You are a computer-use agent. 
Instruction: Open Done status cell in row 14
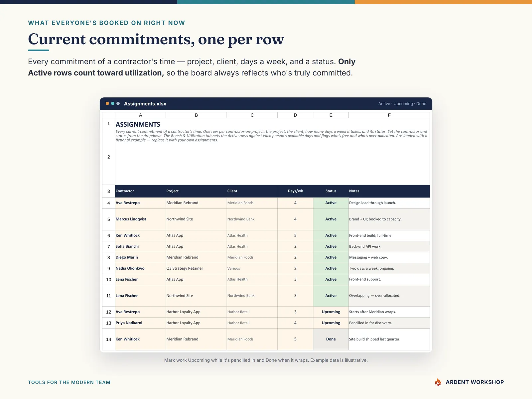click(x=331, y=339)
